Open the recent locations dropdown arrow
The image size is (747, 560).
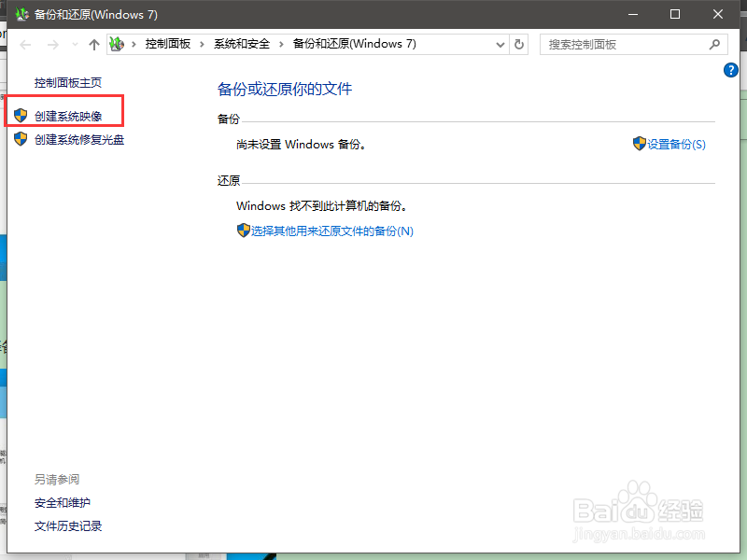[75, 45]
